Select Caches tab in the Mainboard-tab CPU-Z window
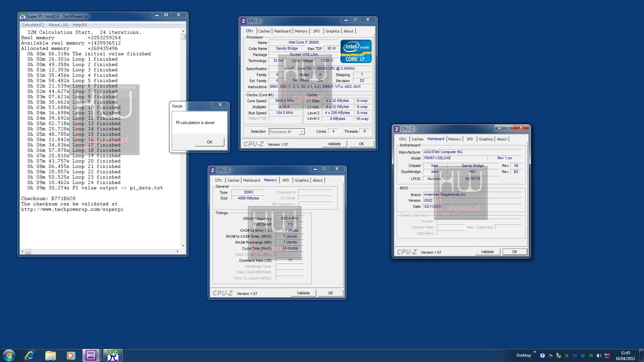 417,139
